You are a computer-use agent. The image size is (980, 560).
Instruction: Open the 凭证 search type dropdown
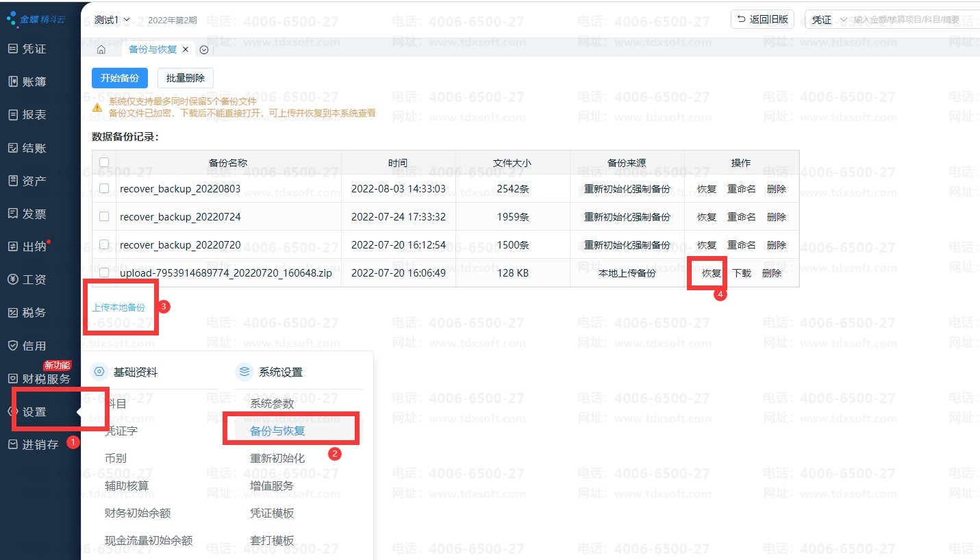click(829, 20)
